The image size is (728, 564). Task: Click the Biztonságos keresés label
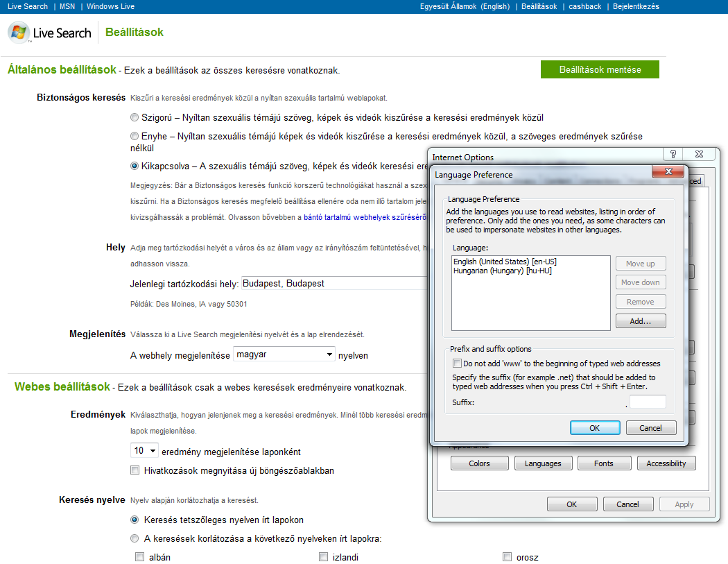tap(81, 98)
